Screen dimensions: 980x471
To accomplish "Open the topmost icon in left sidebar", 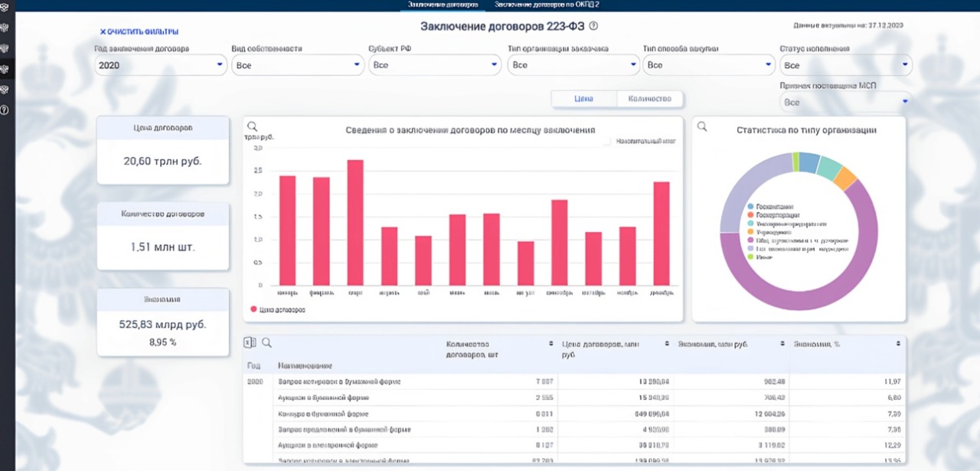I will (5, 8).
